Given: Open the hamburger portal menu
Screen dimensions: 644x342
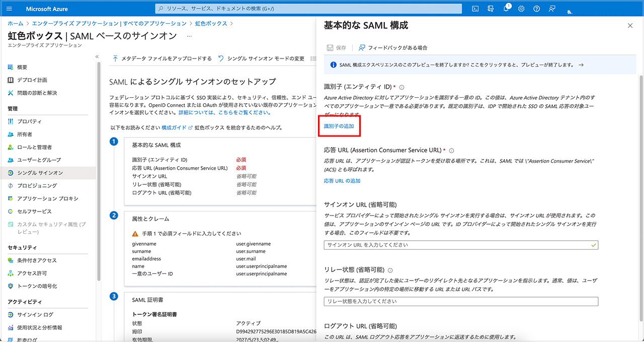Looking at the screenshot, I should 10,9.
